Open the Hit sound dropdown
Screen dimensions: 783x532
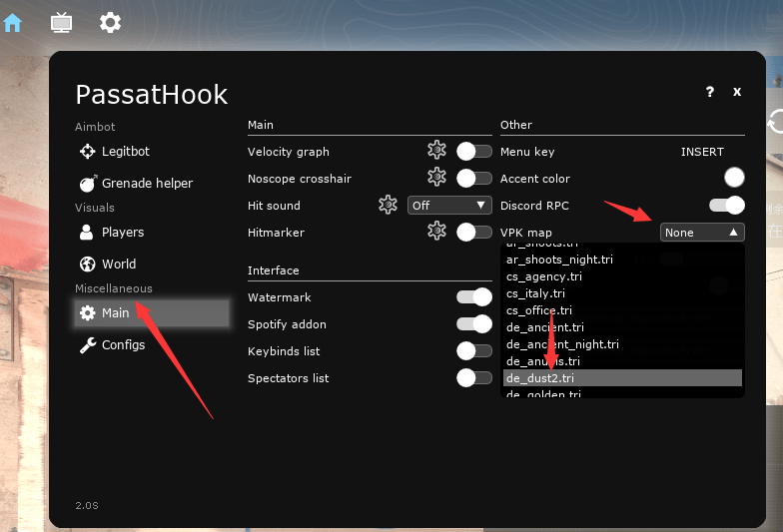coord(449,206)
